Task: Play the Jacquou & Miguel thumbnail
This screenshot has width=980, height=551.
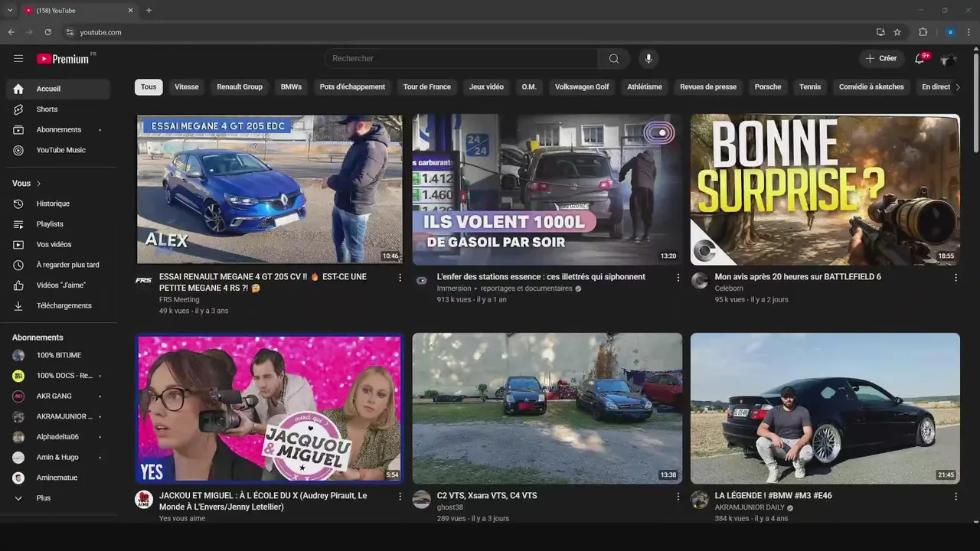Action: click(269, 409)
